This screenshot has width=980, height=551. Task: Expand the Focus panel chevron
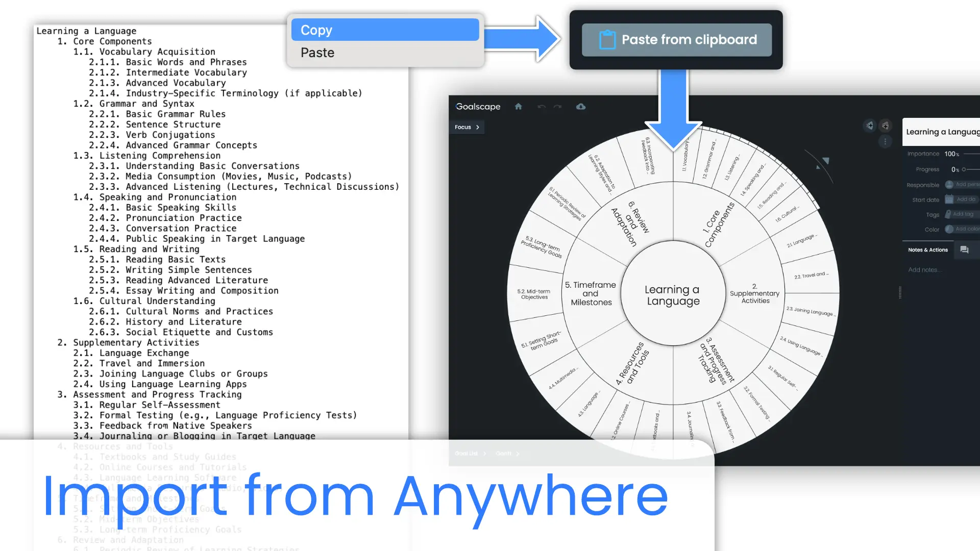coord(478,127)
